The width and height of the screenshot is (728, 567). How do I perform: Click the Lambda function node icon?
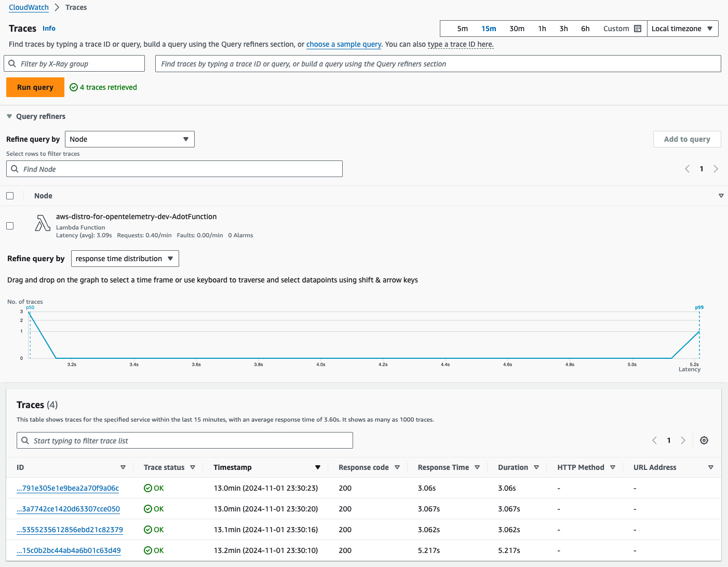43,223
